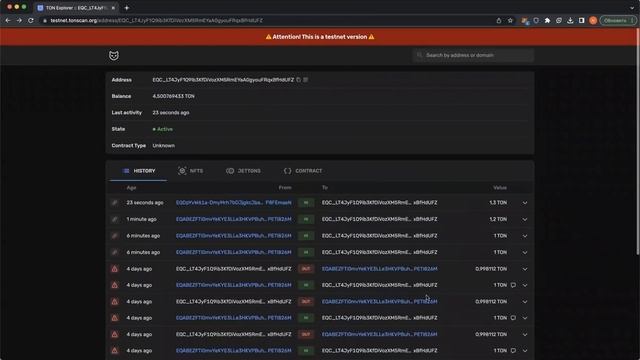Expand the 23 seconds ago transaction row
640x360 pixels.
[525, 203]
